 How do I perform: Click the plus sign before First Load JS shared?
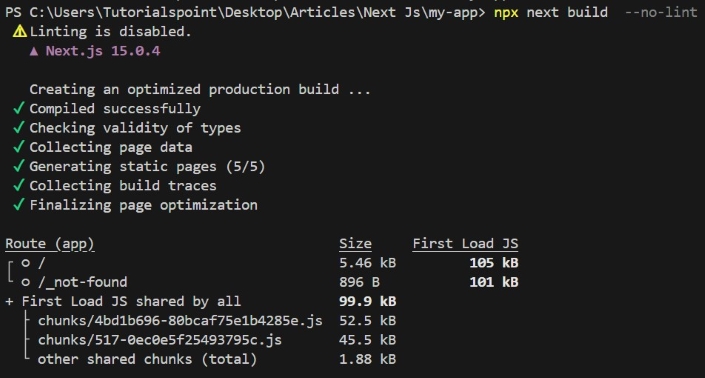[9, 302]
